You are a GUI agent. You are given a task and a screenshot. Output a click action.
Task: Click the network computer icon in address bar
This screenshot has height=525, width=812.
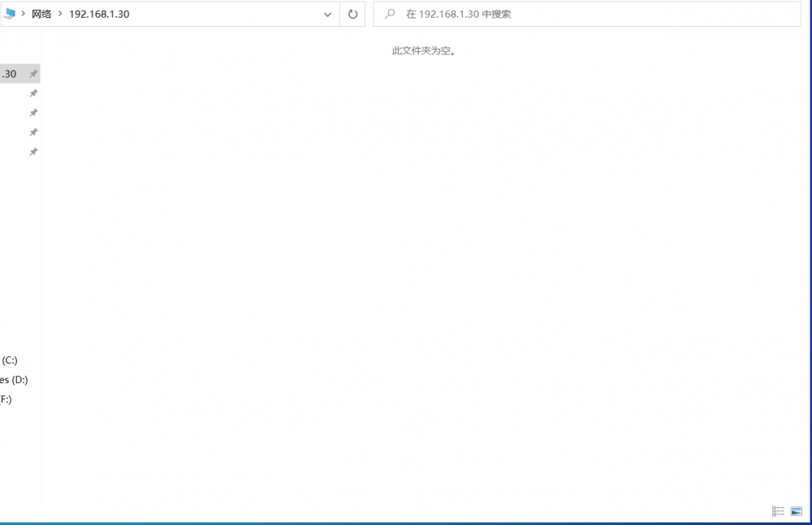(9, 14)
